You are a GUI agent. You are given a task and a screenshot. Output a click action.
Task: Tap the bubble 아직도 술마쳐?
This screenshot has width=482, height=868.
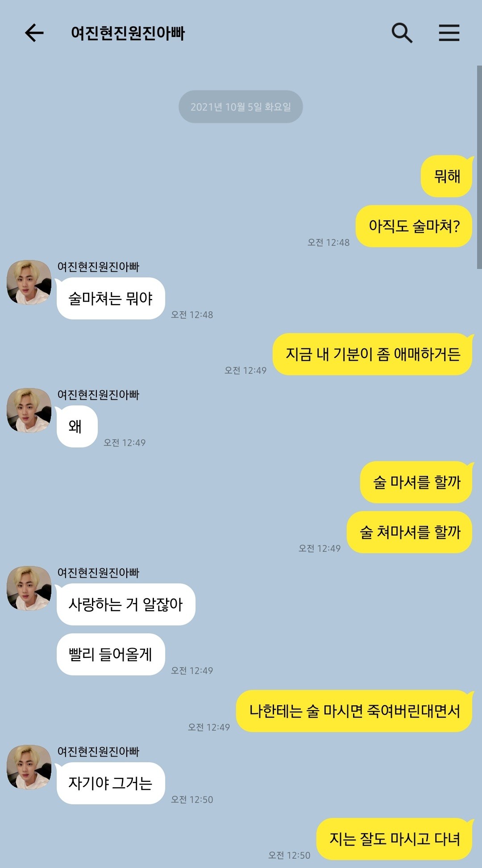414,226
